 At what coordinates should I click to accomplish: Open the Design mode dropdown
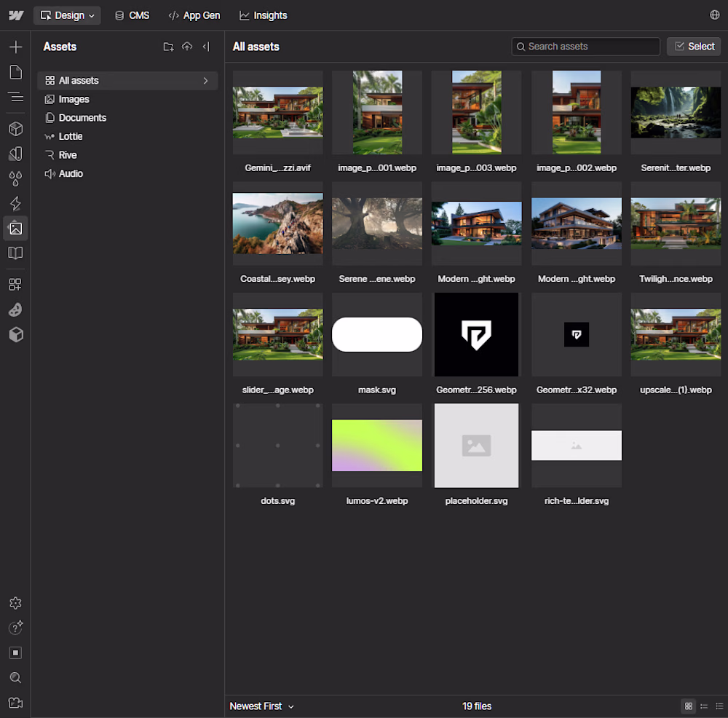pyautogui.click(x=67, y=15)
